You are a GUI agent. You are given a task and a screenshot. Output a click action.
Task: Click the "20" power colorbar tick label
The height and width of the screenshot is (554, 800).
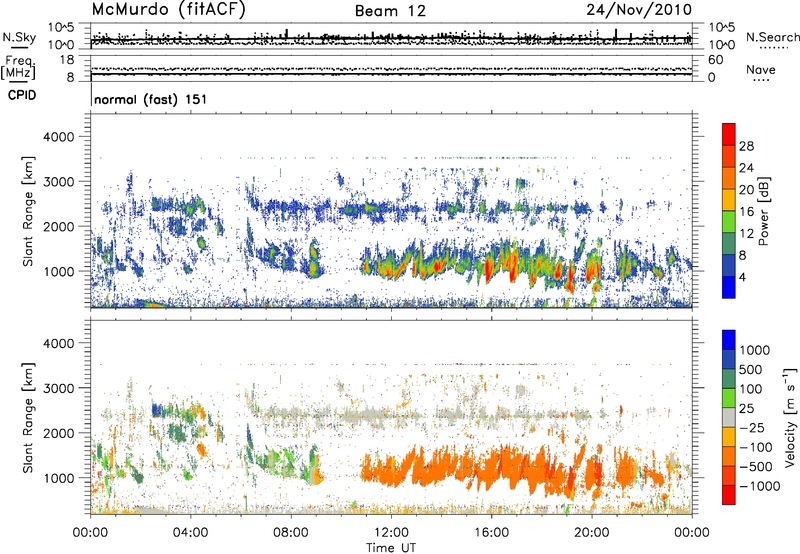tap(746, 190)
